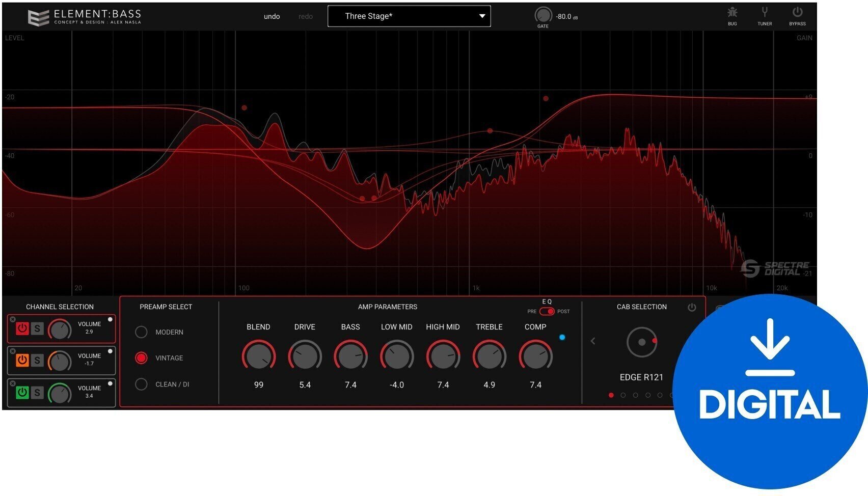Image resolution: width=868 pixels, height=496 pixels.
Task: Click the PRE label of the EQ switch
Action: (x=532, y=311)
